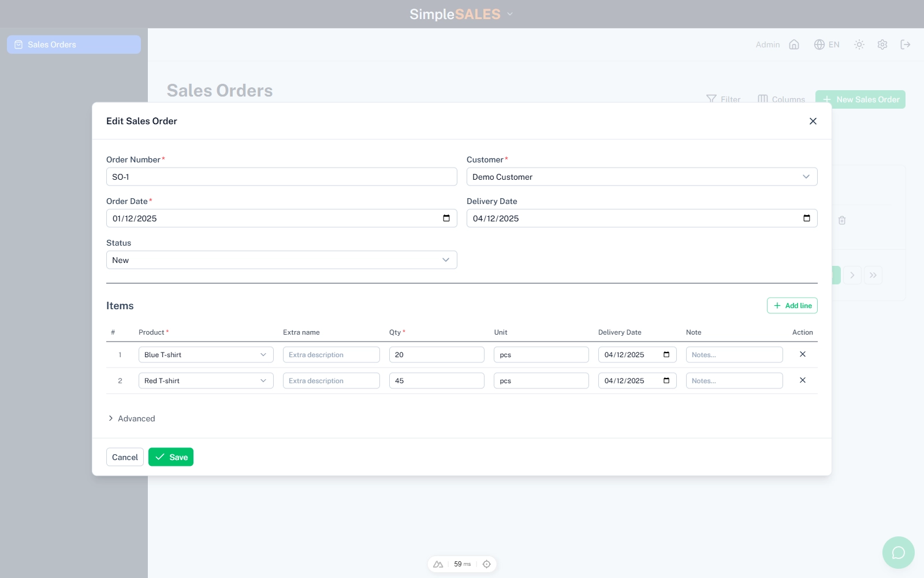The image size is (924, 578).
Task: Log out using the header logout icon
Action: [905, 45]
